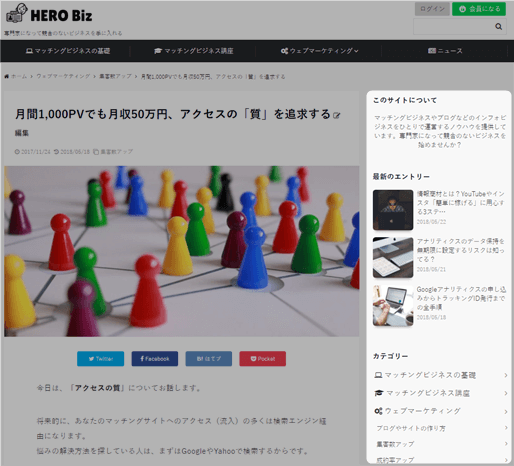514x466 pixels.
Task: Click the edit pencil icon beside article title
Action: tap(337, 116)
